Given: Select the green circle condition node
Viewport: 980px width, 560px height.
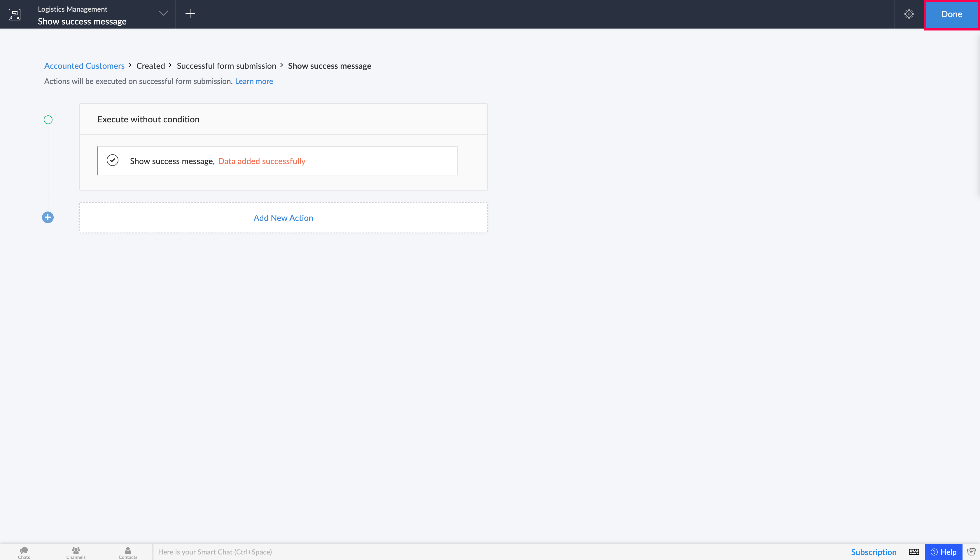Looking at the screenshot, I should (48, 120).
